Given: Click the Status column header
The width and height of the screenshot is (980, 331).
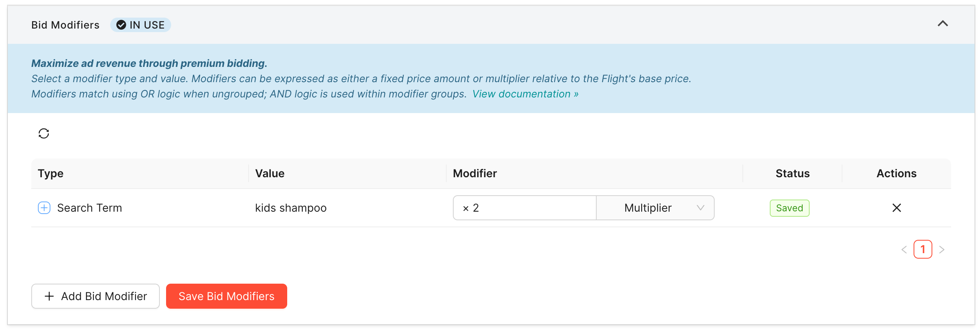Looking at the screenshot, I should pos(792,173).
